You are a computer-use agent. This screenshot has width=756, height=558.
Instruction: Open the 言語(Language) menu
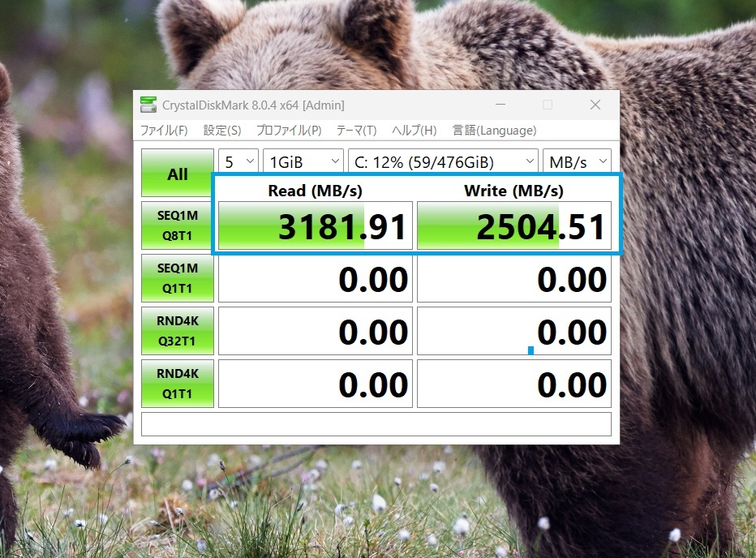pyautogui.click(x=494, y=131)
